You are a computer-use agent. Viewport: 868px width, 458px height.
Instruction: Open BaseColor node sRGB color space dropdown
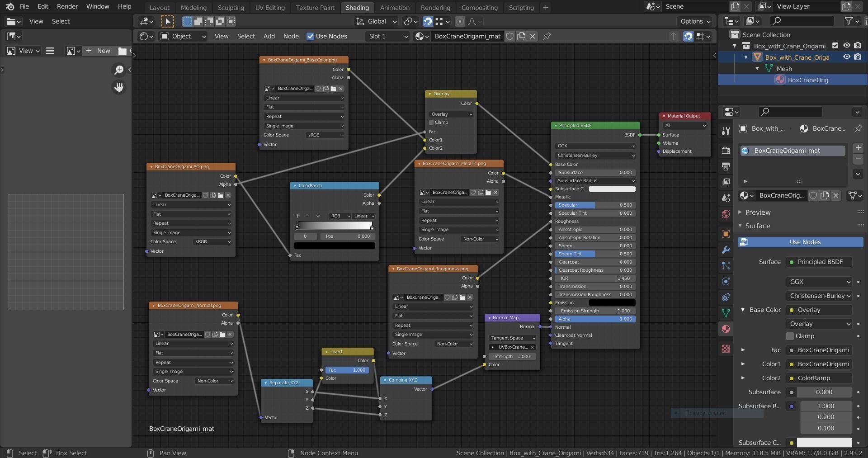tap(325, 135)
